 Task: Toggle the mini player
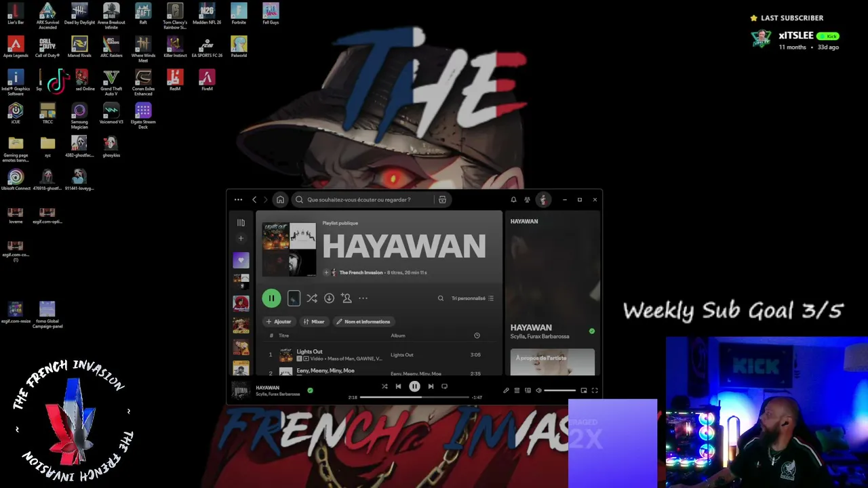point(583,390)
